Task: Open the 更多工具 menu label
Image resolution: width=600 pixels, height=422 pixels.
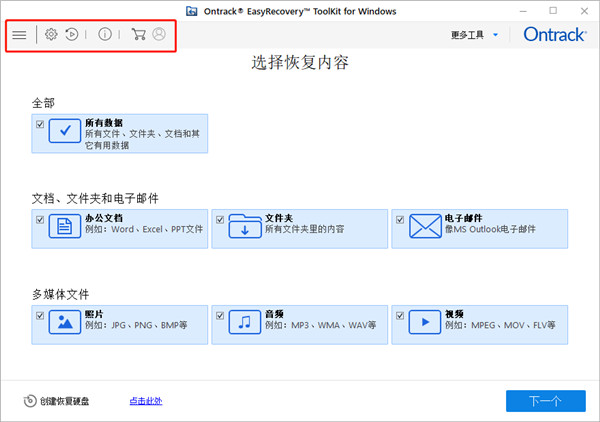Action: click(x=467, y=35)
